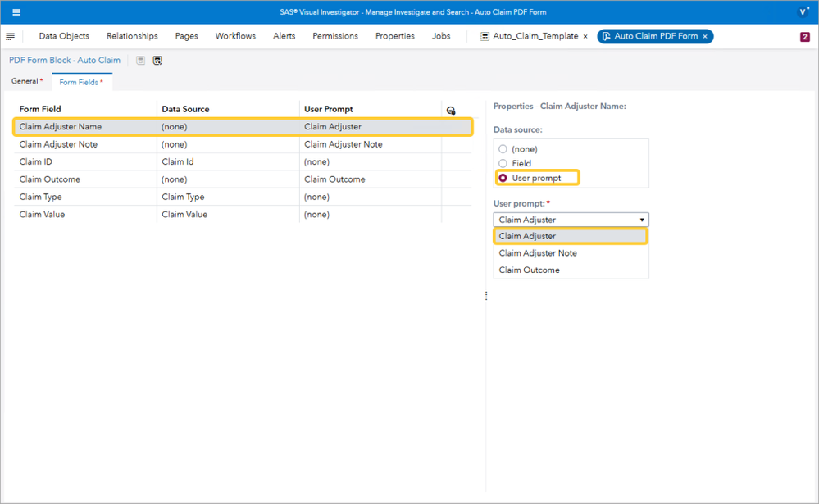Open the hamburger application menu

pos(16,12)
